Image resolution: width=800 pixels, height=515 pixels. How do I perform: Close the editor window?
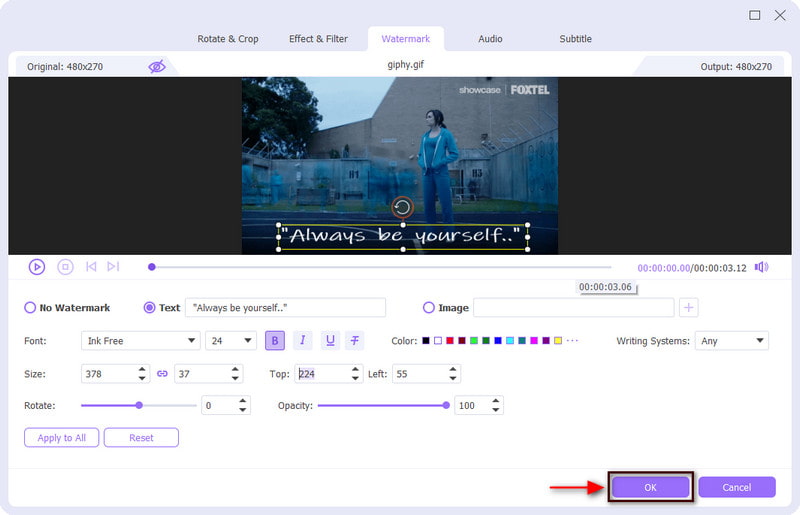coord(780,15)
